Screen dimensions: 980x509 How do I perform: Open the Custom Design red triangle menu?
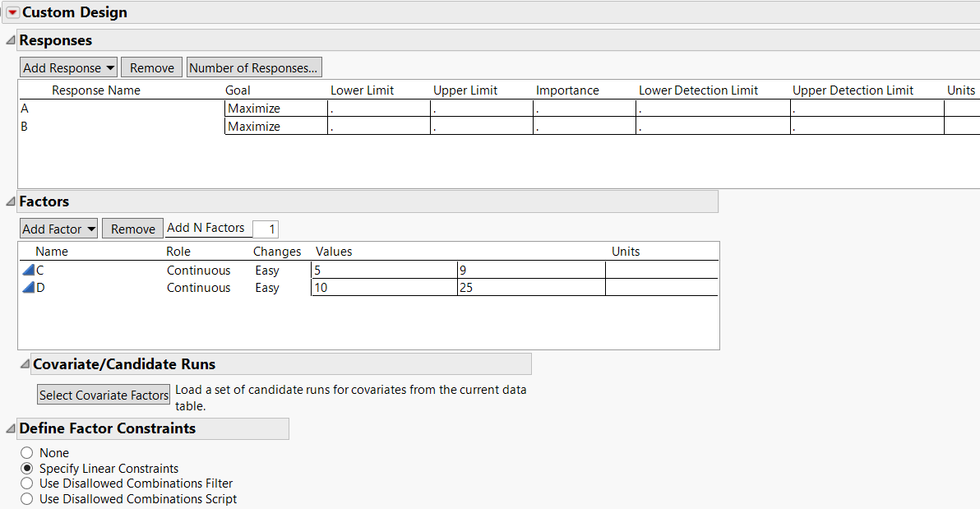tap(12, 12)
